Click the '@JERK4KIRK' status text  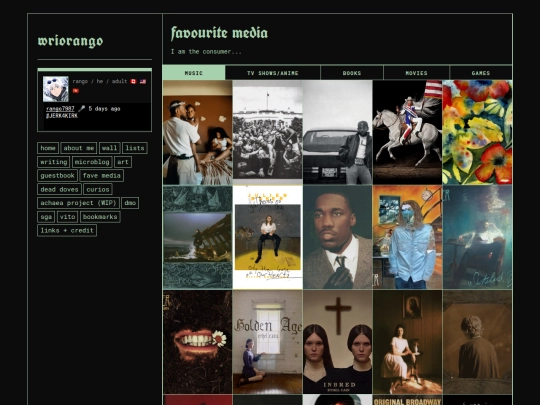coord(62,116)
